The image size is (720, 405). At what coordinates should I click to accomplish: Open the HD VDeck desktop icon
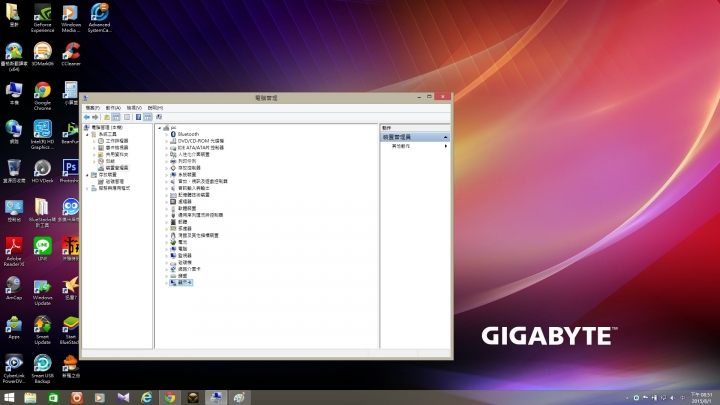(x=42, y=171)
